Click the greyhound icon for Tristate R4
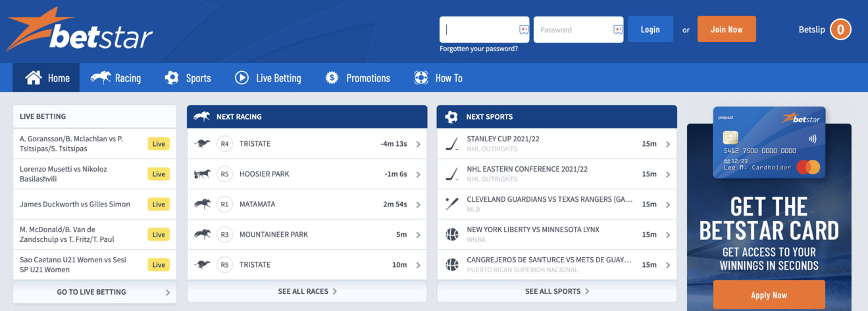Viewport: 868px width, 311px height. point(202,144)
